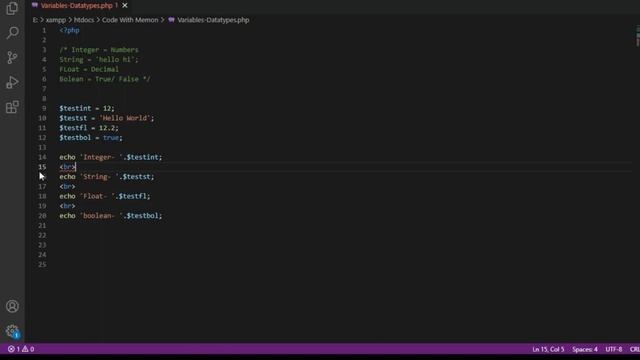Click line number 14 in gutter
This screenshot has height=360, width=640.
coord(42,157)
